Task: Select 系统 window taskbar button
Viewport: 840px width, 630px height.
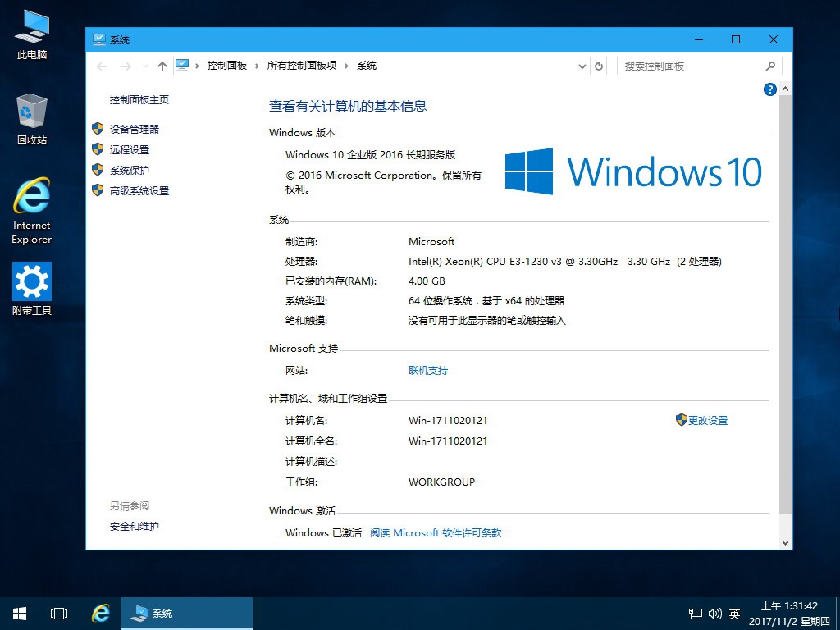Action: click(x=186, y=614)
